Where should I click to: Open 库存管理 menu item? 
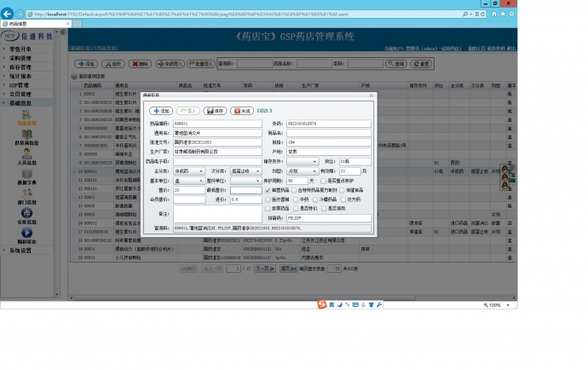click(20, 67)
